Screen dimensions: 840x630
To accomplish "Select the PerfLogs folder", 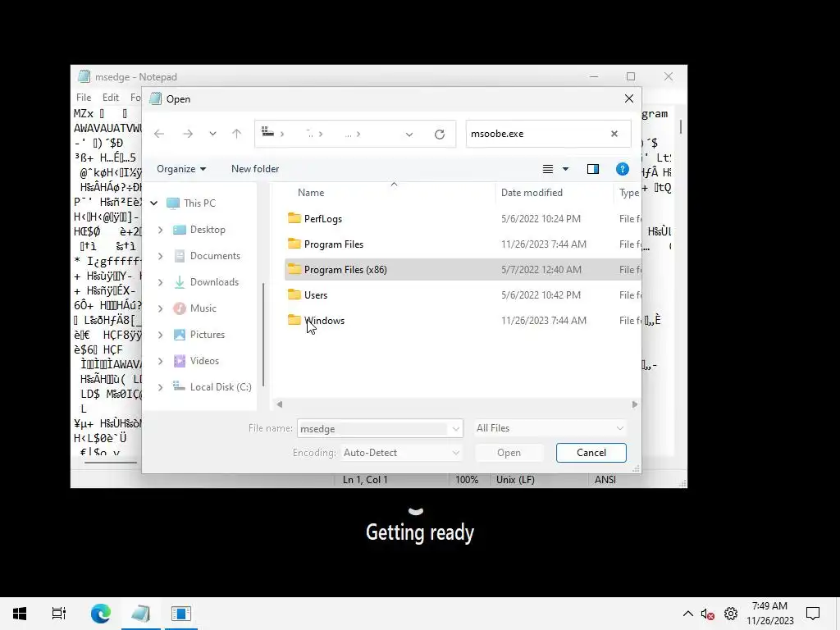I will 323,218.
